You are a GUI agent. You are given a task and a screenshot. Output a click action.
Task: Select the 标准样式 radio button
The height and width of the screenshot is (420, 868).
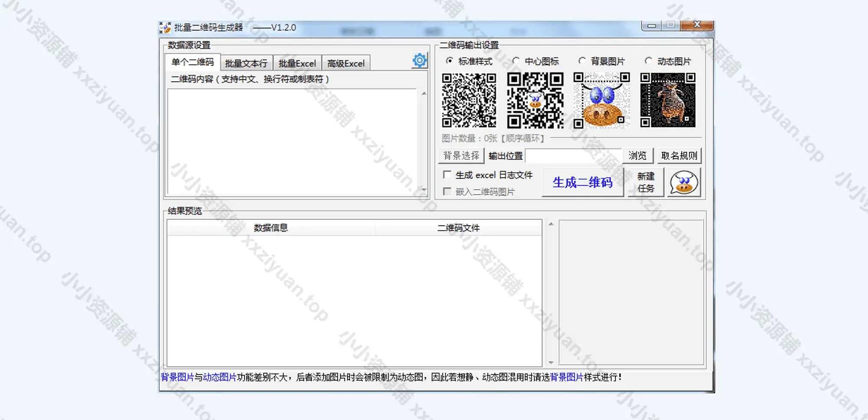pyautogui.click(x=450, y=61)
